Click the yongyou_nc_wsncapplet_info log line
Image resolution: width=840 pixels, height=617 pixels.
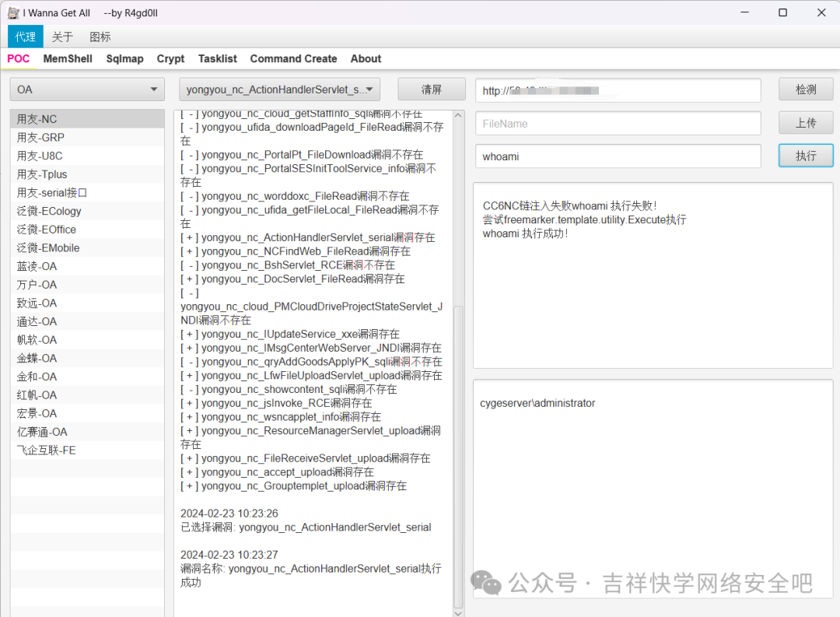point(281,417)
